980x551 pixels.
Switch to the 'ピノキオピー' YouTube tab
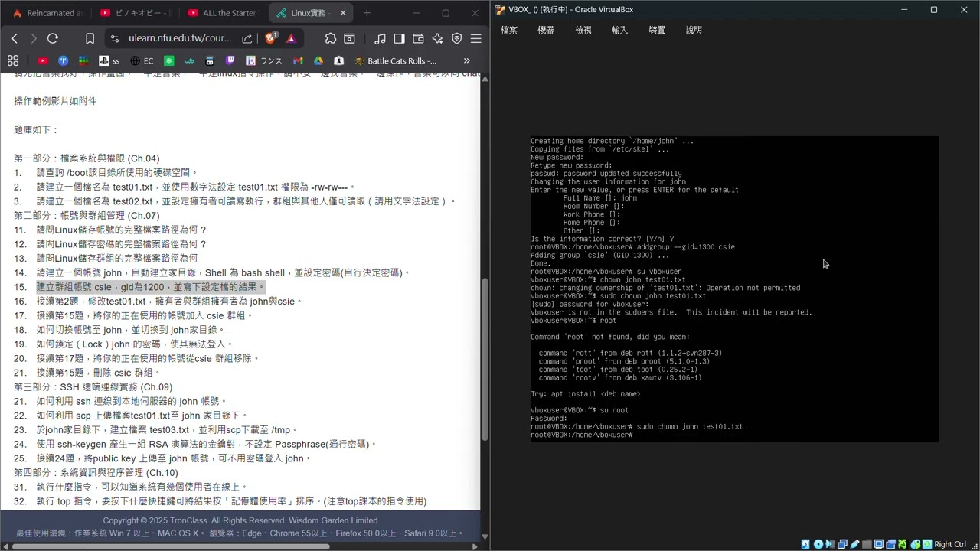coord(136,13)
